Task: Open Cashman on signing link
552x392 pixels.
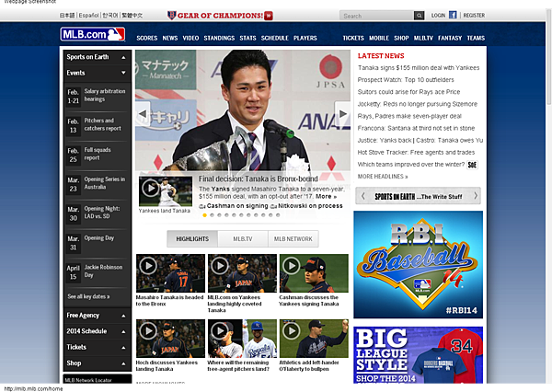Action: tap(237, 206)
